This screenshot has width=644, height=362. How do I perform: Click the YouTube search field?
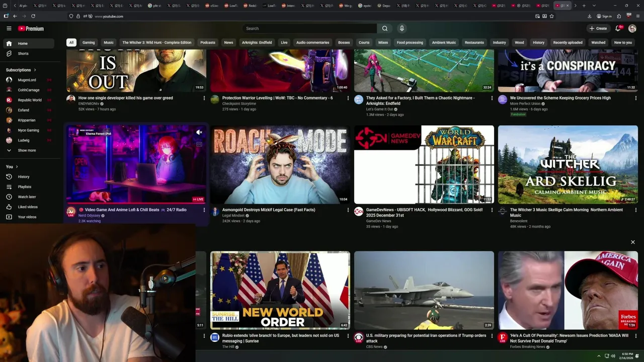pos(309,29)
